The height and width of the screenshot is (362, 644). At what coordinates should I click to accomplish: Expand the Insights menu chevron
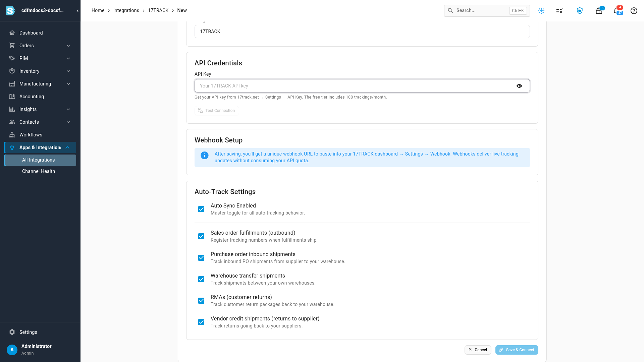(68, 109)
